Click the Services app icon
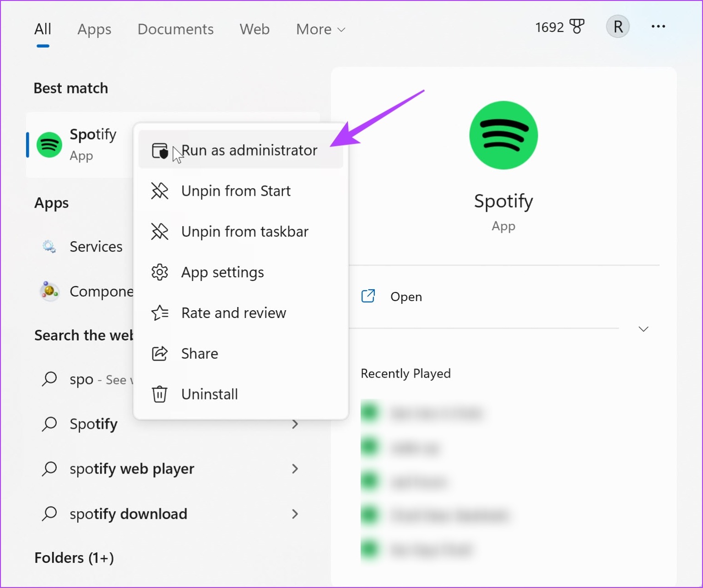 [x=49, y=246]
